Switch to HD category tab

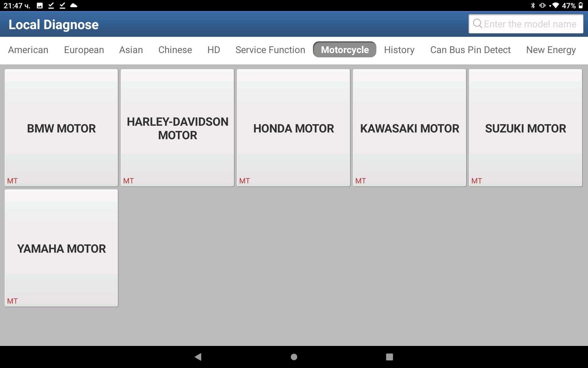coord(213,49)
